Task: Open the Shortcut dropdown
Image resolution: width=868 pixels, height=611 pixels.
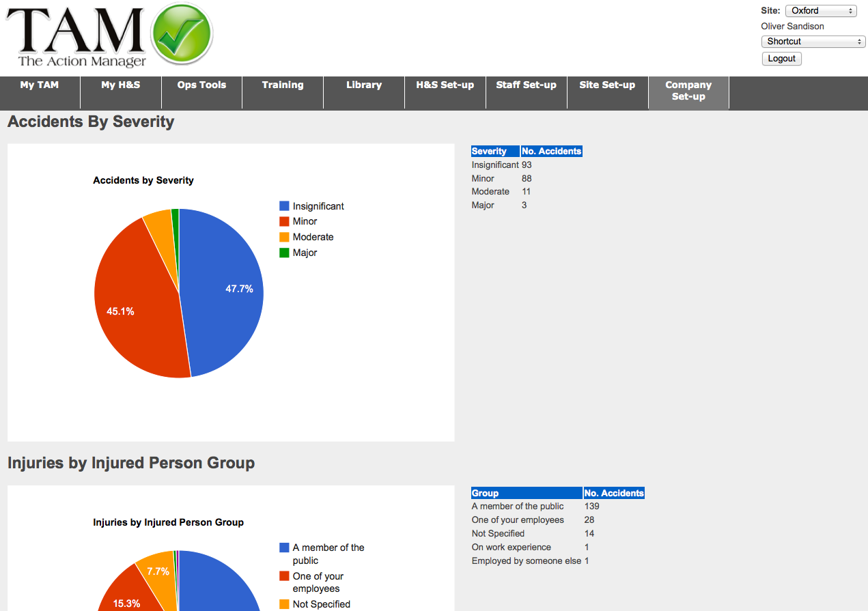Action: click(x=813, y=42)
